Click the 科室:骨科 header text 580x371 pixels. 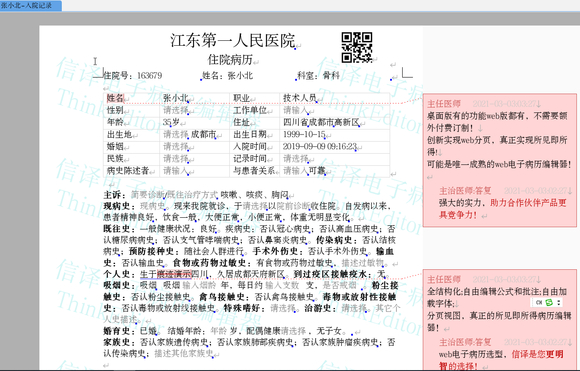point(318,76)
